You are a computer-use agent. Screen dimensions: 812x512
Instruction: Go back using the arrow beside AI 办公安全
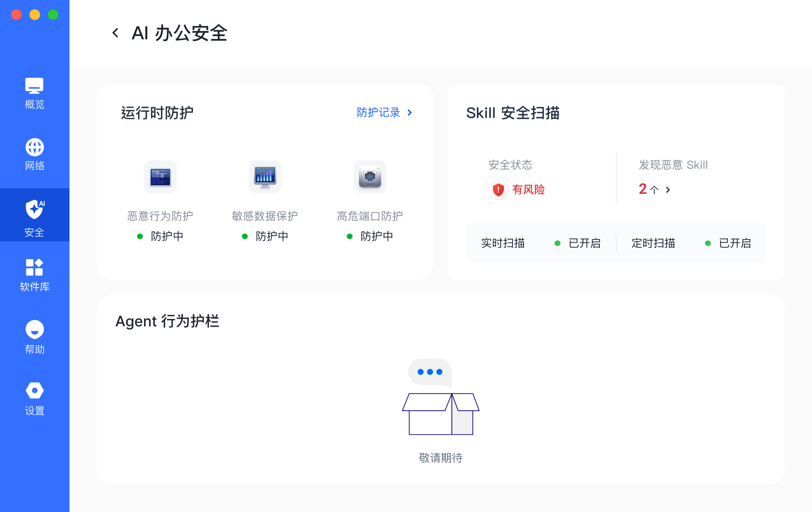tap(115, 33)
